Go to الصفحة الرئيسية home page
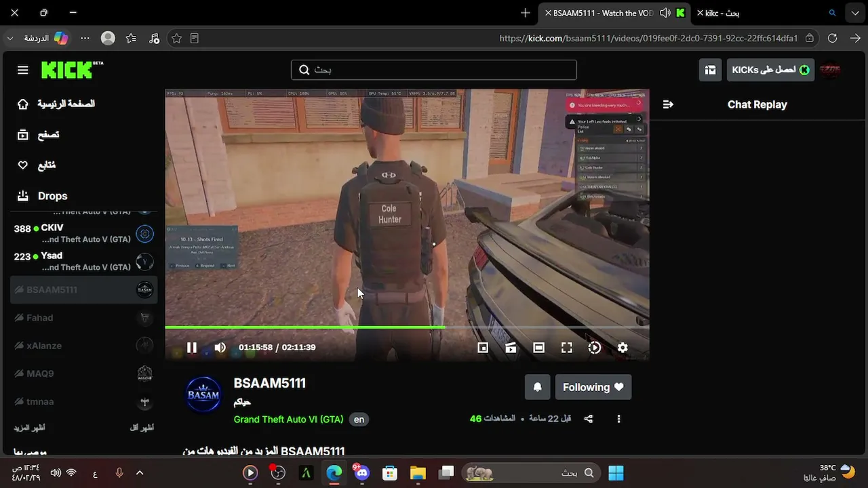The image size is (868, 488). [x=56, y=104]
